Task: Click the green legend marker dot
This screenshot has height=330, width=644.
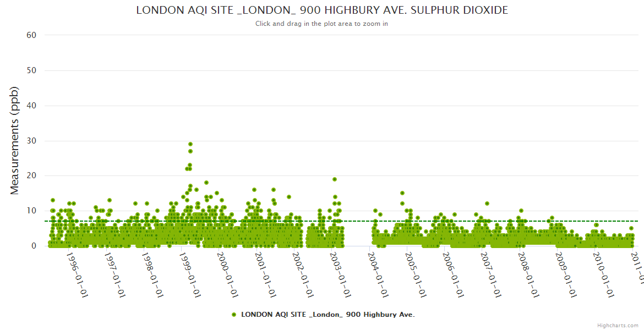Action: tap(234, 315)
